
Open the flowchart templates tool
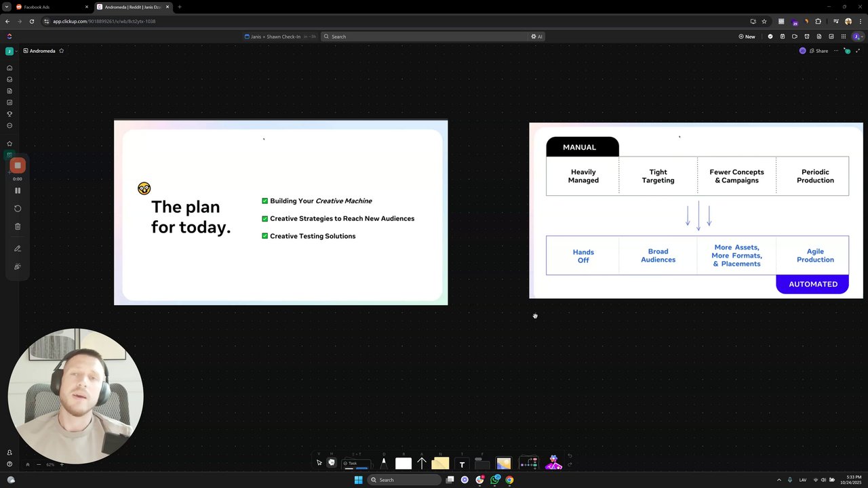528,464
